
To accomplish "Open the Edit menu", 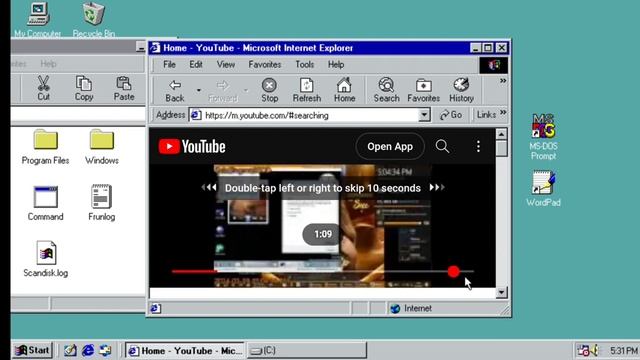I will click(196, 64).
